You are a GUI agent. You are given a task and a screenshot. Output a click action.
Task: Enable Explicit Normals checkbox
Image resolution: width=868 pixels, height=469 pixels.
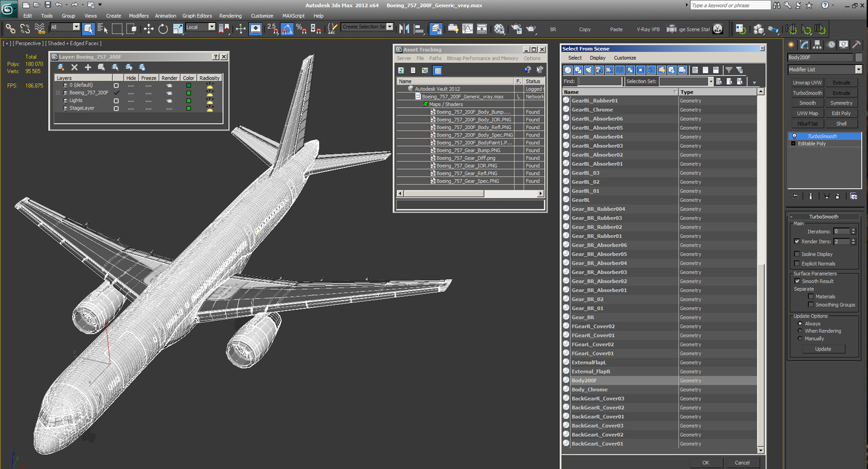797,264
